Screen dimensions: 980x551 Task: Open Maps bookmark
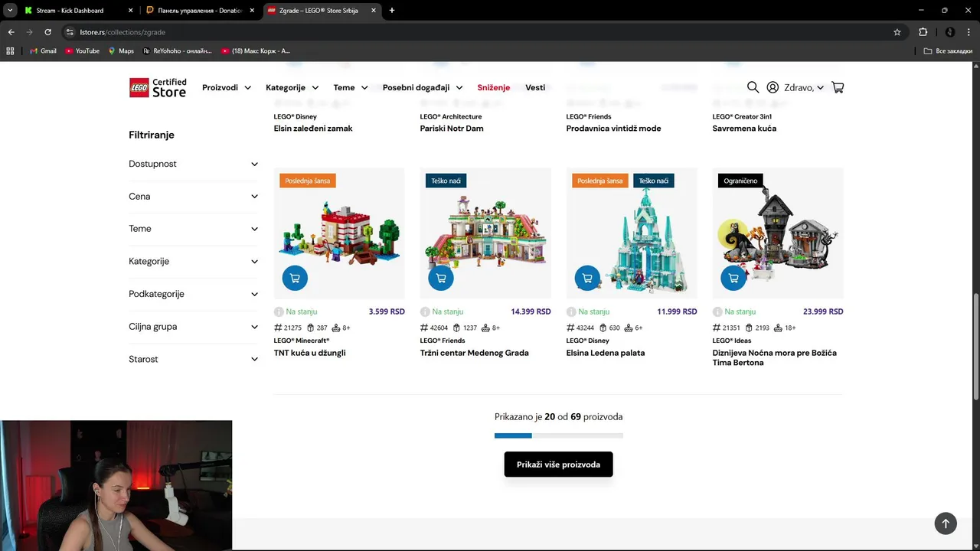pyautogui.click(x=121, y=51)
